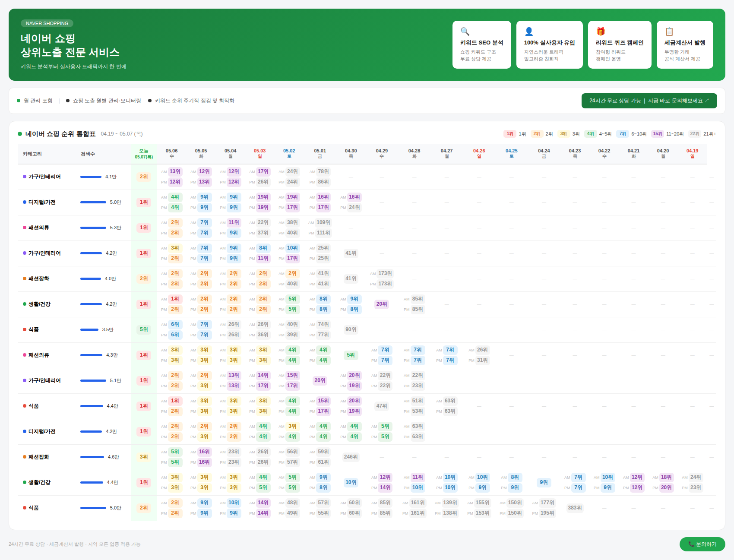Select the 05.03 Sunday column header

[259, 154]
